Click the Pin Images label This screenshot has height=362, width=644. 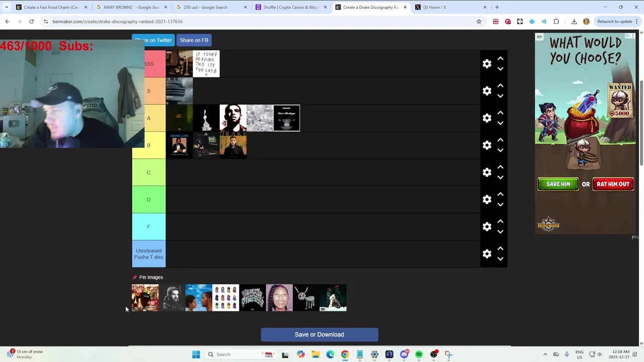click(151, 277)
